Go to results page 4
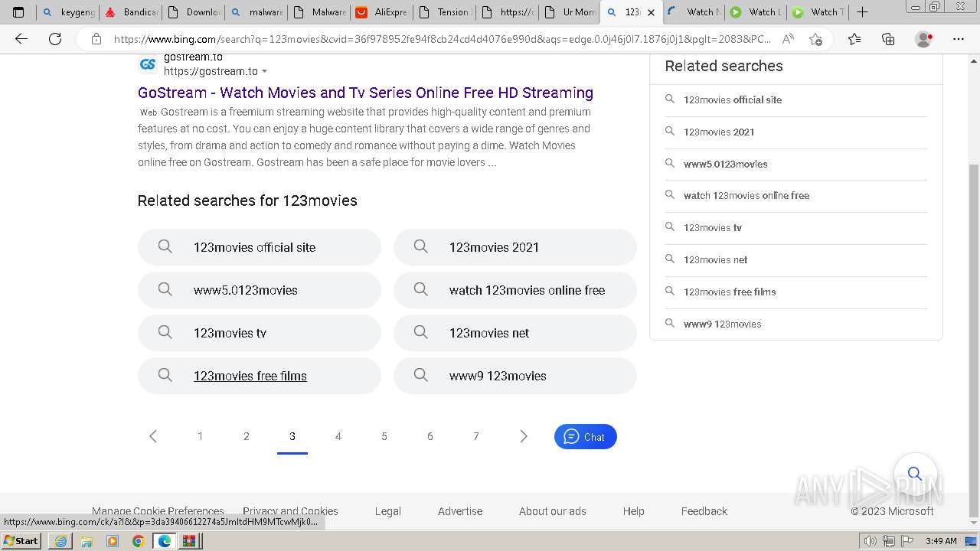980x551 pixels. pos(338,436)
